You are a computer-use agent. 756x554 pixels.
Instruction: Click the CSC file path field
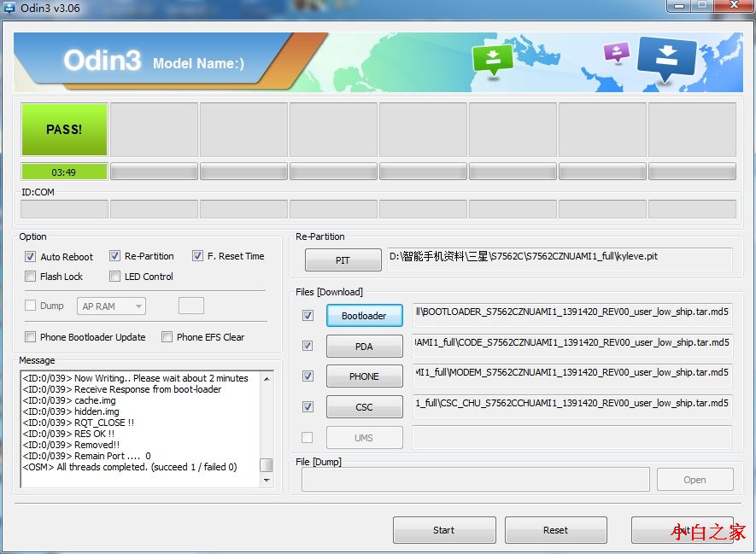point(572,406)
